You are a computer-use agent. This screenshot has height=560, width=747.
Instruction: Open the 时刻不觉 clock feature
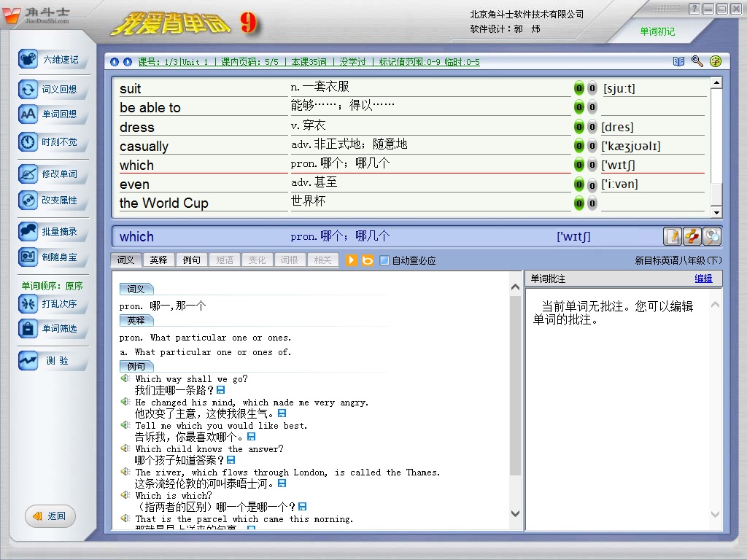click(x=53, y=142)
